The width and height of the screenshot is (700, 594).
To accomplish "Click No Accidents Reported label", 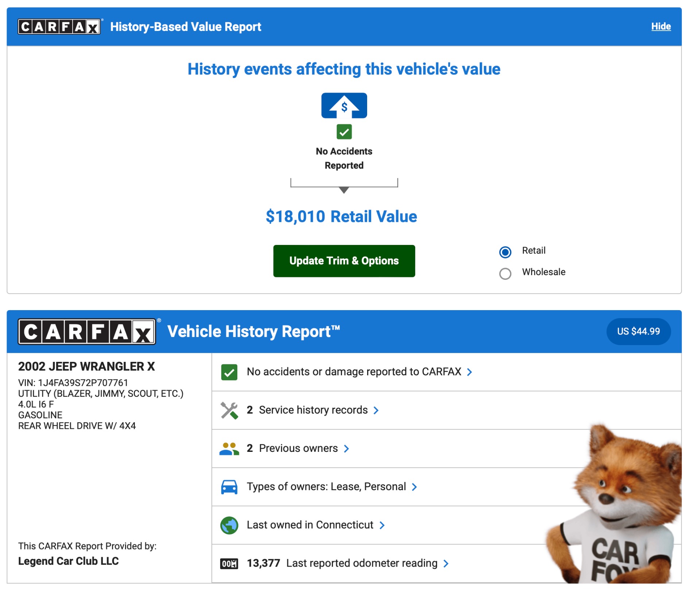I will tap(344, 158).
